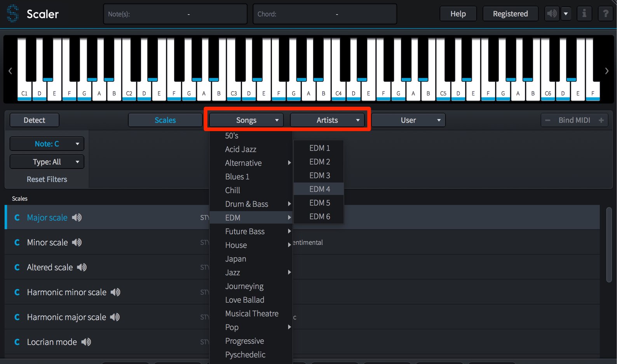
Task: Click the info icon in the header
Action: 584,14
